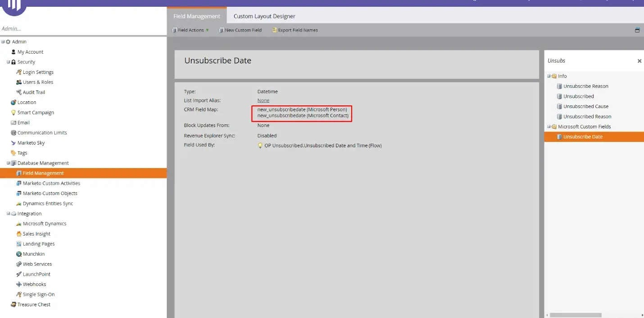
Task: Click new_unsubscribedate (Microsoft Contact) mapping text
Action: (303, 115)
